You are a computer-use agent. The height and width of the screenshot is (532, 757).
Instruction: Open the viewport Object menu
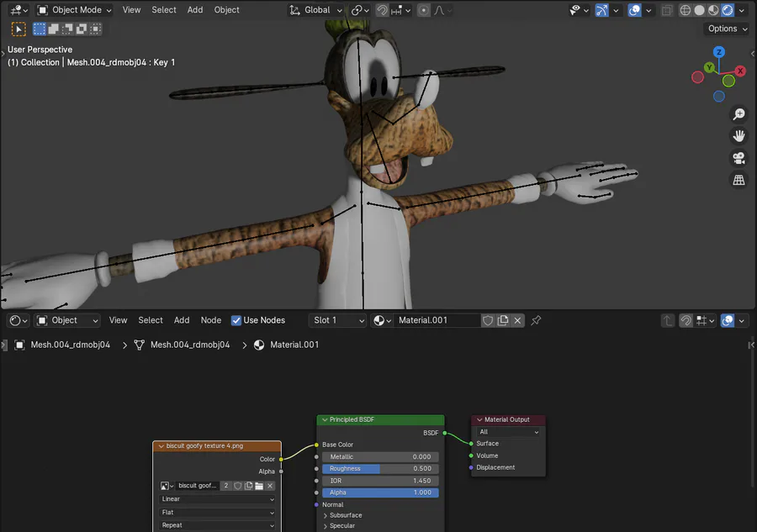tap(226, 9)
